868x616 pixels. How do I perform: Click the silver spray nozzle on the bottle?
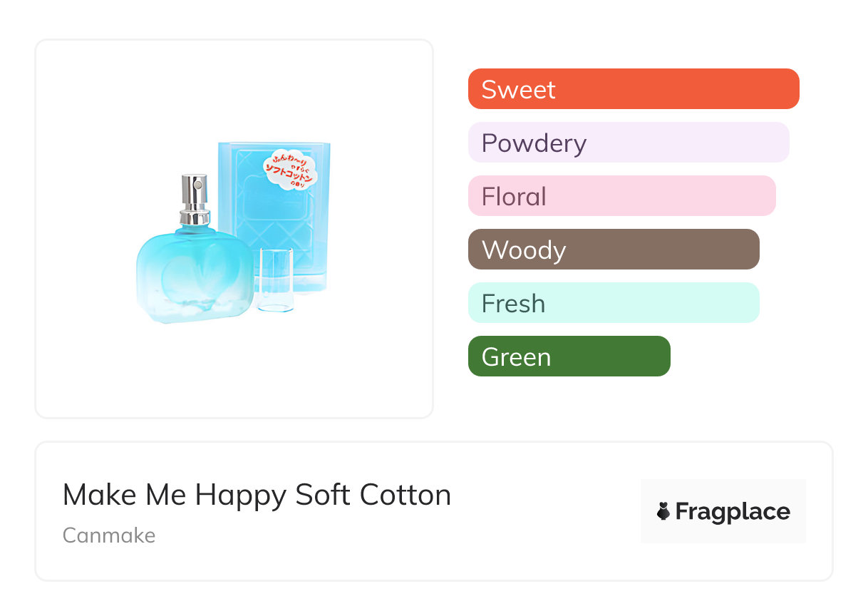[x=194, y=191]
